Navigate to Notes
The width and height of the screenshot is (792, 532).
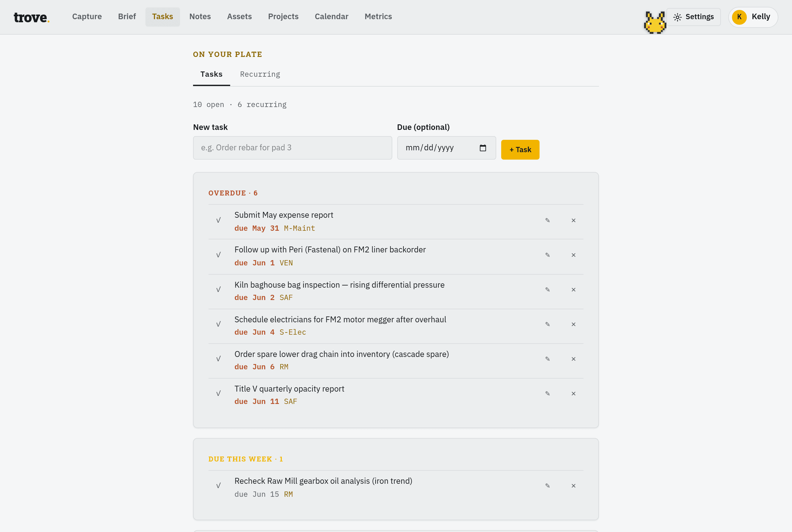(x=200, y=17)
